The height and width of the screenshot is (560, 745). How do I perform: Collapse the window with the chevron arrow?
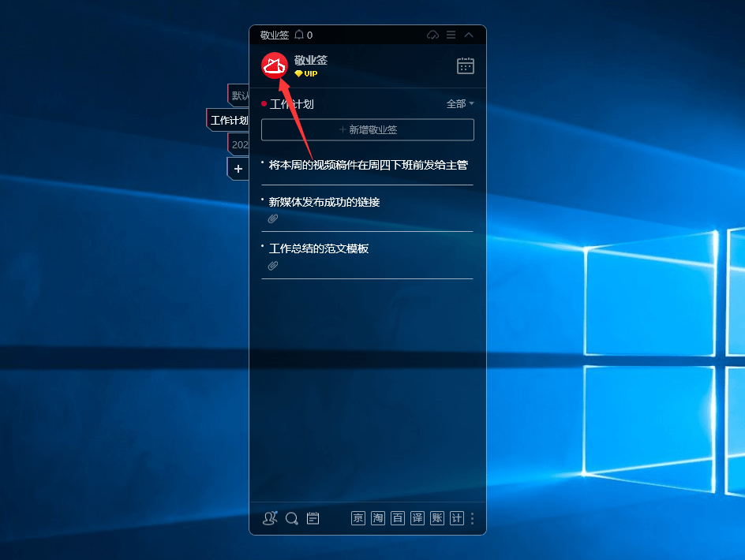click(x=468, y=35)
